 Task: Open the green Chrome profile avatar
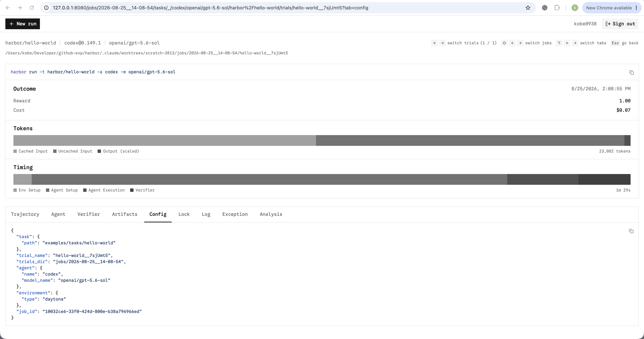pyautogui.click(x=575, y=8)
